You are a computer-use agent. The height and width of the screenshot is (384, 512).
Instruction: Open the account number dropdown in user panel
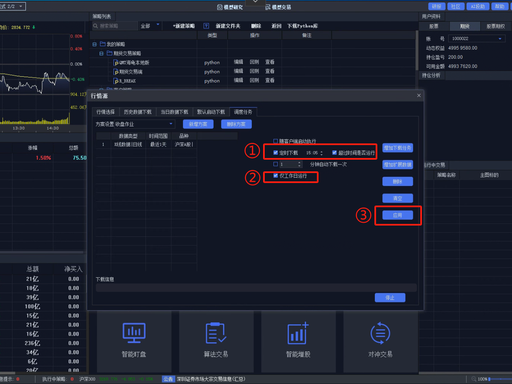pos(476,39)
